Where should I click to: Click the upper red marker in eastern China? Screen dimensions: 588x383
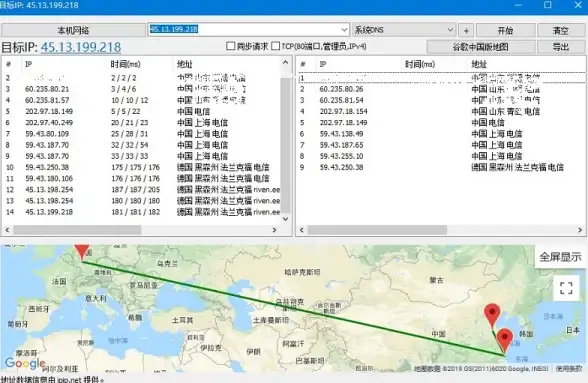click(x=492, y=315)
